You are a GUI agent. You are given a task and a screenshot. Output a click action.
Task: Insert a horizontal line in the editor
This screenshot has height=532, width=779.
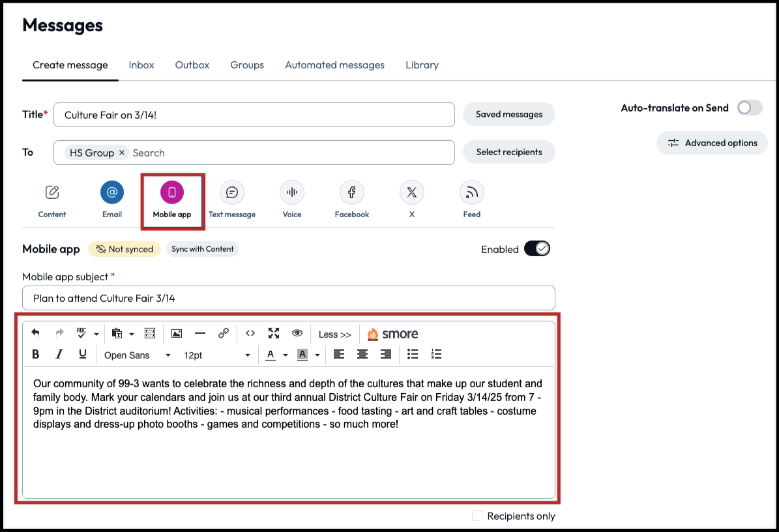(x=200, y=333)
